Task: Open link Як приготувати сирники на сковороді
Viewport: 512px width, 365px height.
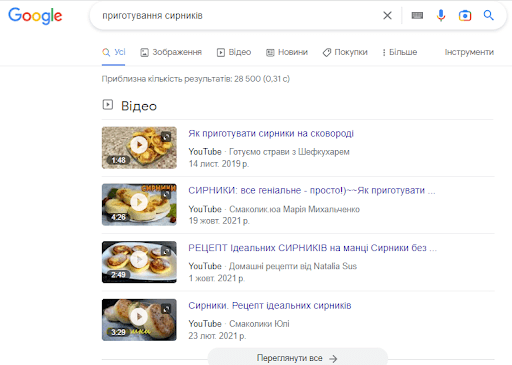Action: [x=271, y=134]
